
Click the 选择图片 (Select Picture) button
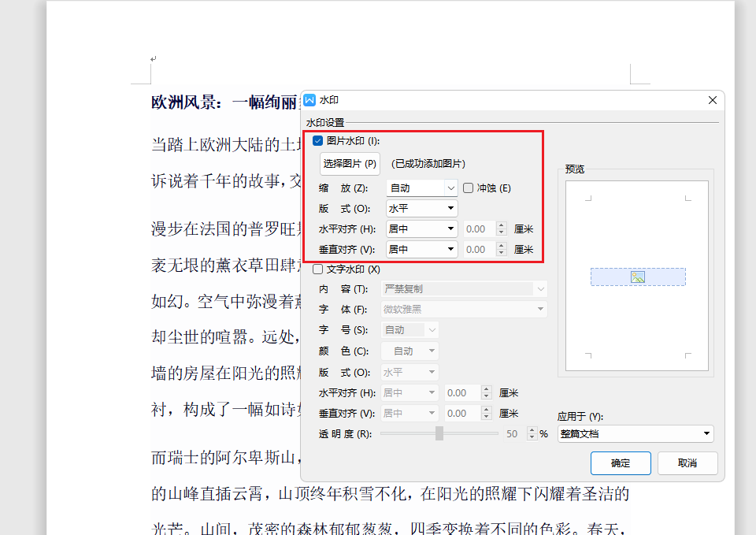point(349,163)
